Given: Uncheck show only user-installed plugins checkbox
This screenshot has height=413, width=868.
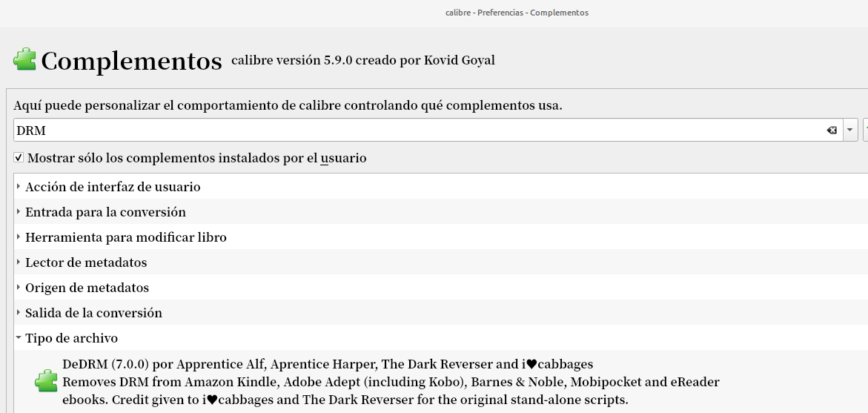Looking at the screenshot, I should tap(19, 158).
